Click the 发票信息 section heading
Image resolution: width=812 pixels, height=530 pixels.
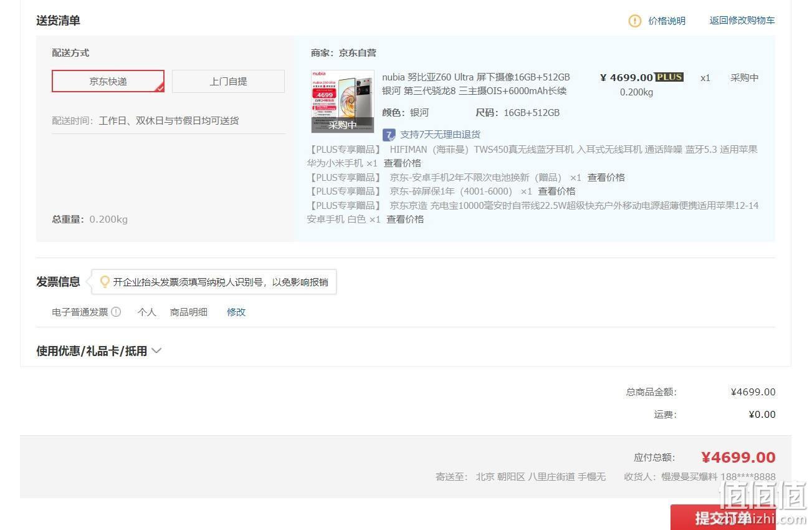click(58, 282)
